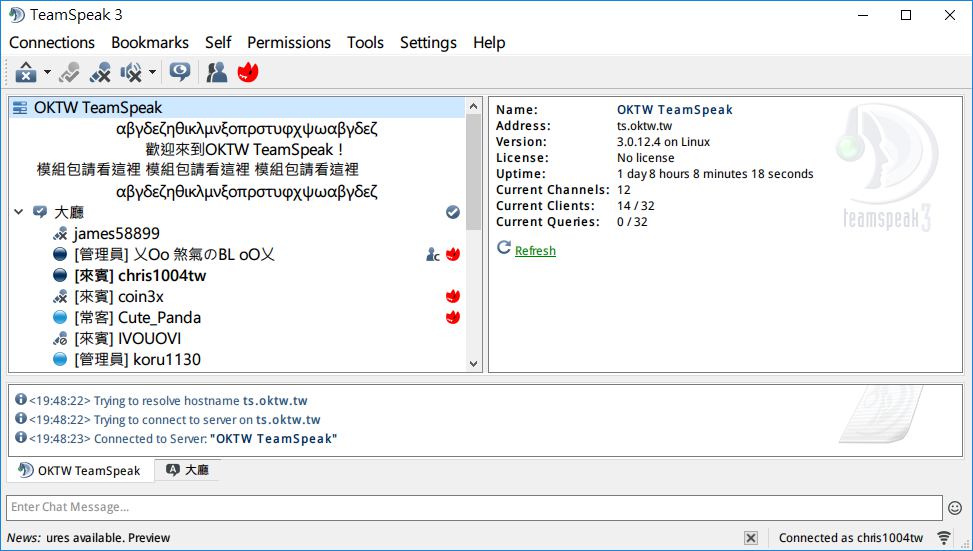973x551 pixels.
Task: Click the Away status toolbar icon
Action: [x=26, y=72]
